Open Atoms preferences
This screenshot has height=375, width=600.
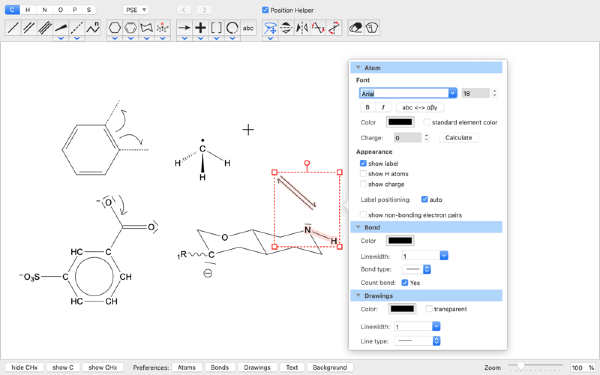point(187,367)
